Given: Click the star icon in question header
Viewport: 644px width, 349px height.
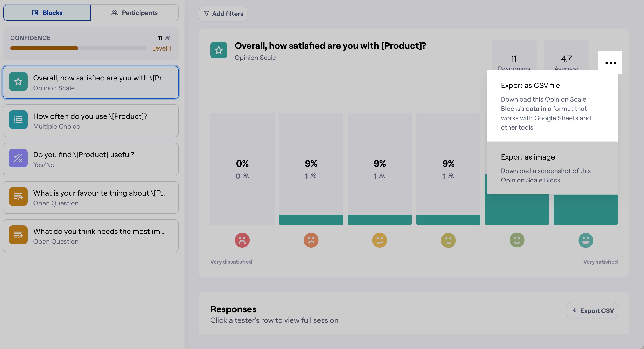Looking at the screenshot, I should (x=218, y=50).
